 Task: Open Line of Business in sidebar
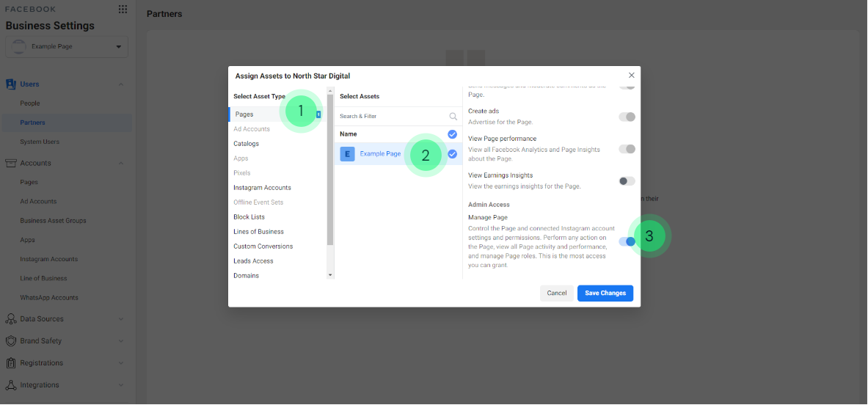(44, 278)
